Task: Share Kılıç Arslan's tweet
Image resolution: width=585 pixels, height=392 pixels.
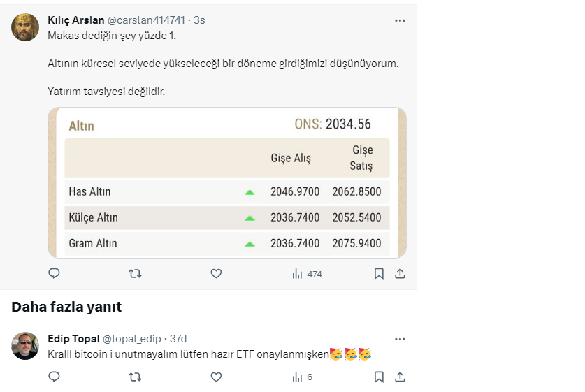Action: pyautogui.click(x=400, y=274)
